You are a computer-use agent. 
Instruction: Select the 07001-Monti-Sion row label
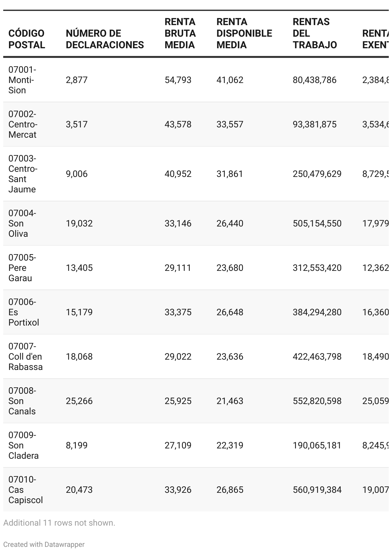coord(22,80)
